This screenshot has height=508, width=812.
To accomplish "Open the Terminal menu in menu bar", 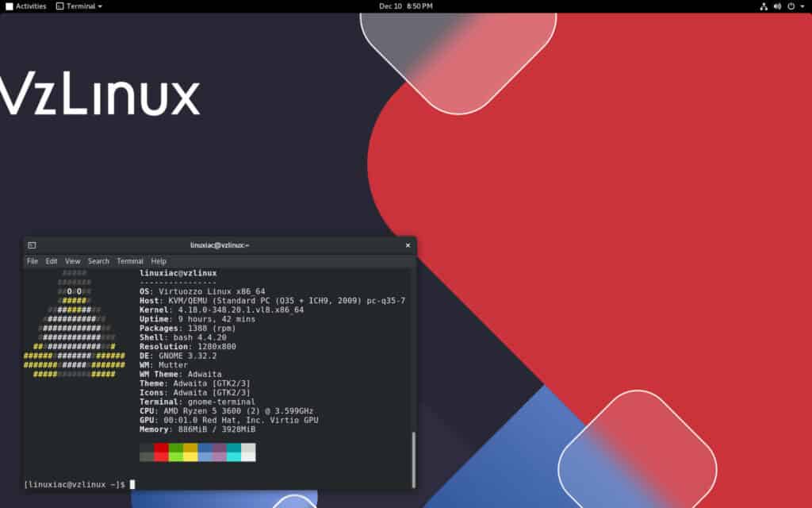I will 129,261.
